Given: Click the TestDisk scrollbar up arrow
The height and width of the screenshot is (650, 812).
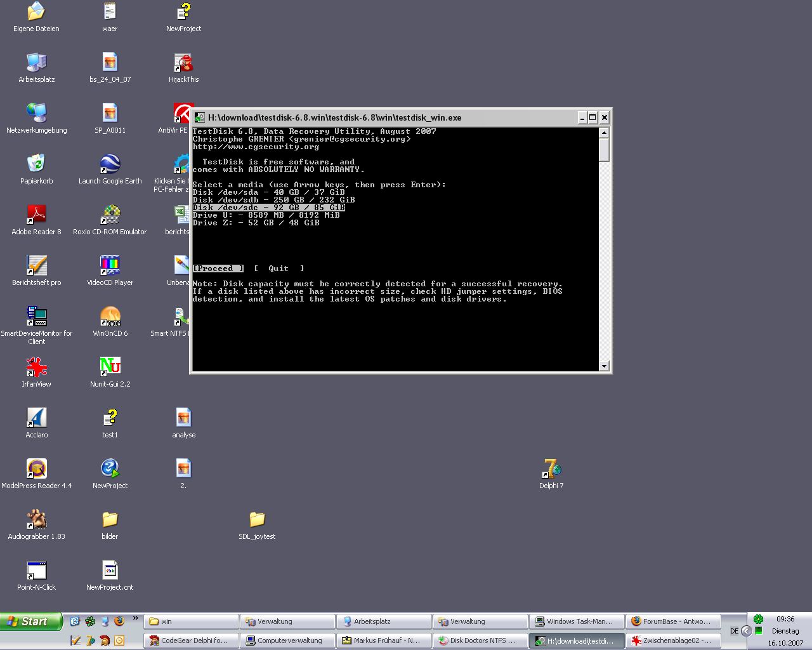Looking at the screenshot, I should 604,133.
